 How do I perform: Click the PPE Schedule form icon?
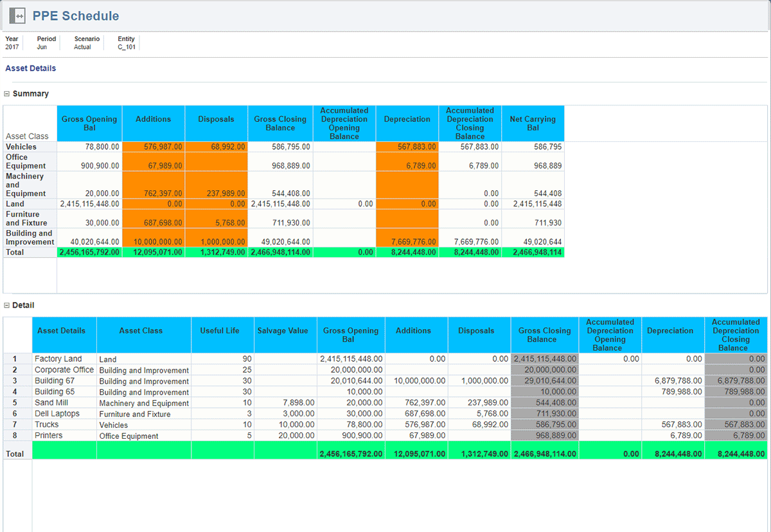point(17,16)
